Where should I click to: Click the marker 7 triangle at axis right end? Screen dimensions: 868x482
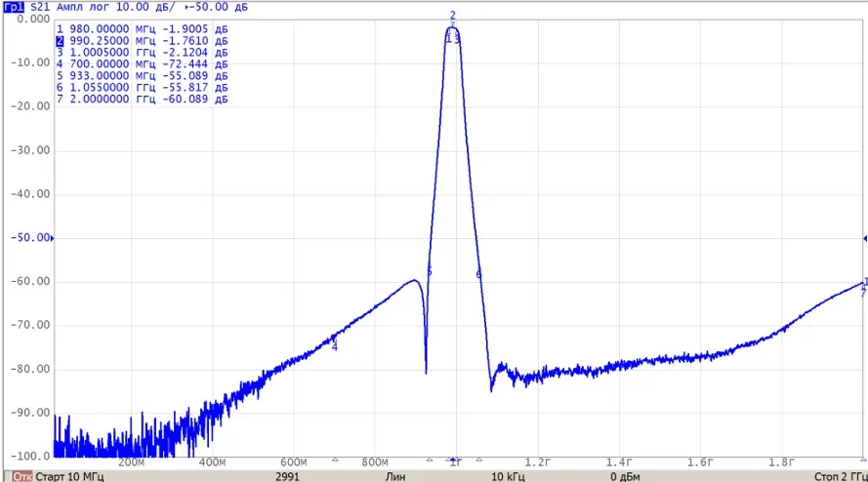(x=863, y=460)
